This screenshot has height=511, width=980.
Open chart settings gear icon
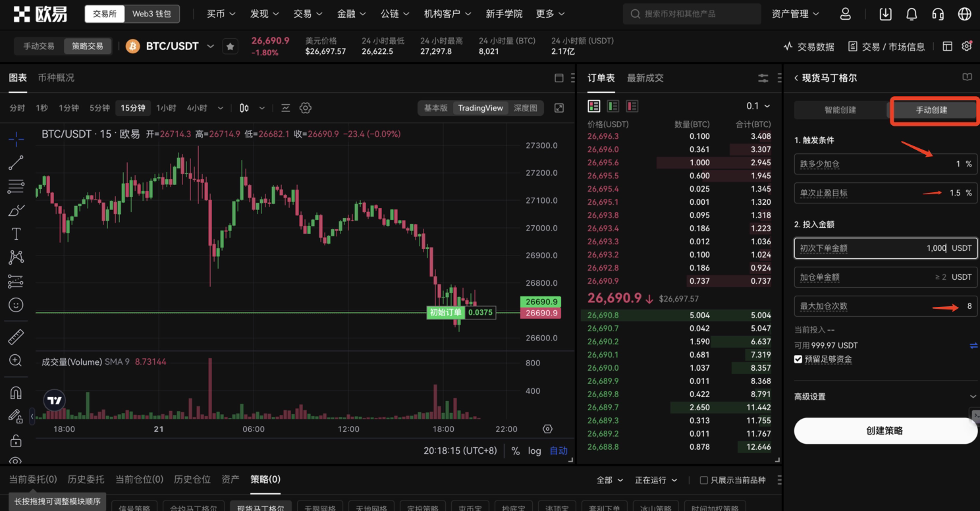point(306,108)
